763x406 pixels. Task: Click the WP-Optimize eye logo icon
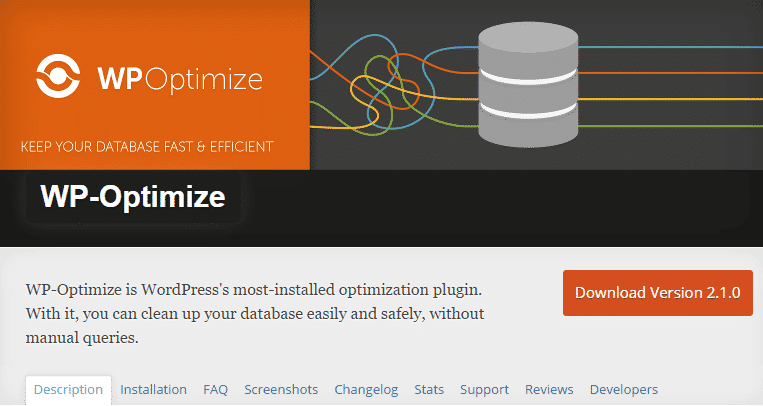coord(58,76)
